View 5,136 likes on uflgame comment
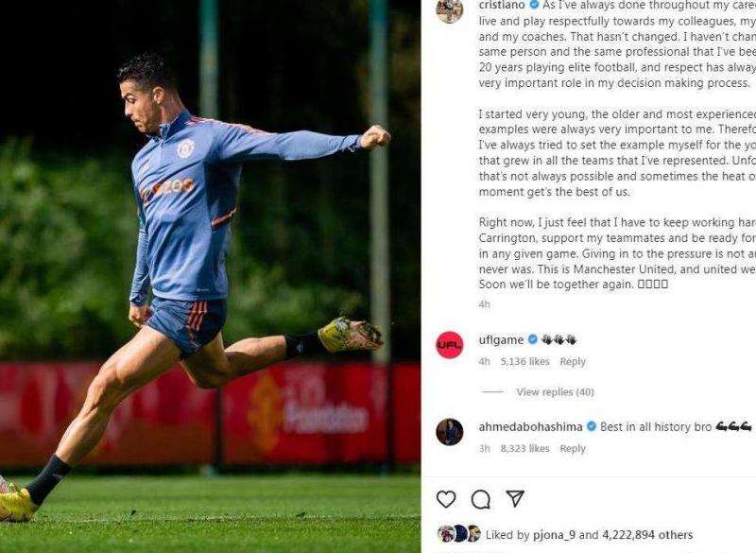 524,362
